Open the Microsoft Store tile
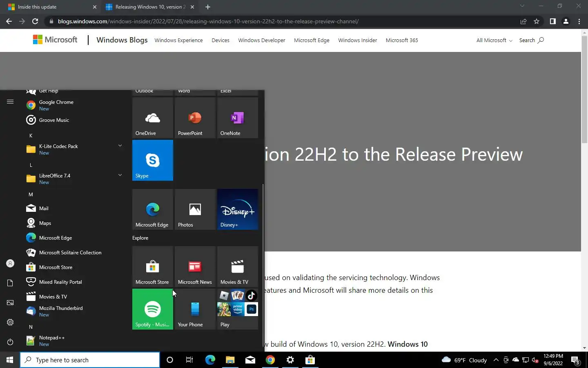The height and width of the screenshot is (368, 588). (153, 267)
